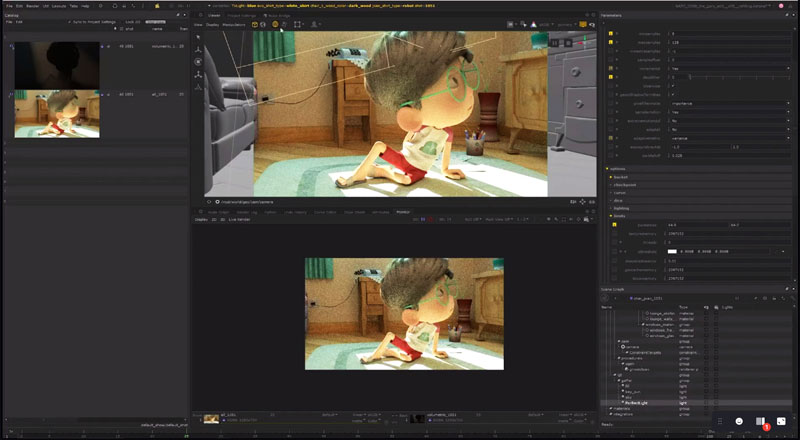Open the Display menu in Viewer

click(x=212, y=25)
